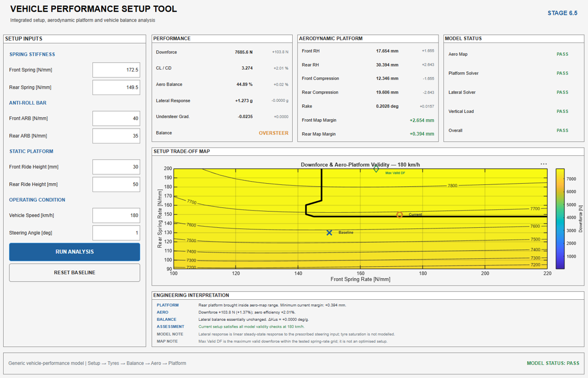Select the Lateral Response value +1.273 g
This screenshot has height=378, width=588.
[x=244, y=101]
